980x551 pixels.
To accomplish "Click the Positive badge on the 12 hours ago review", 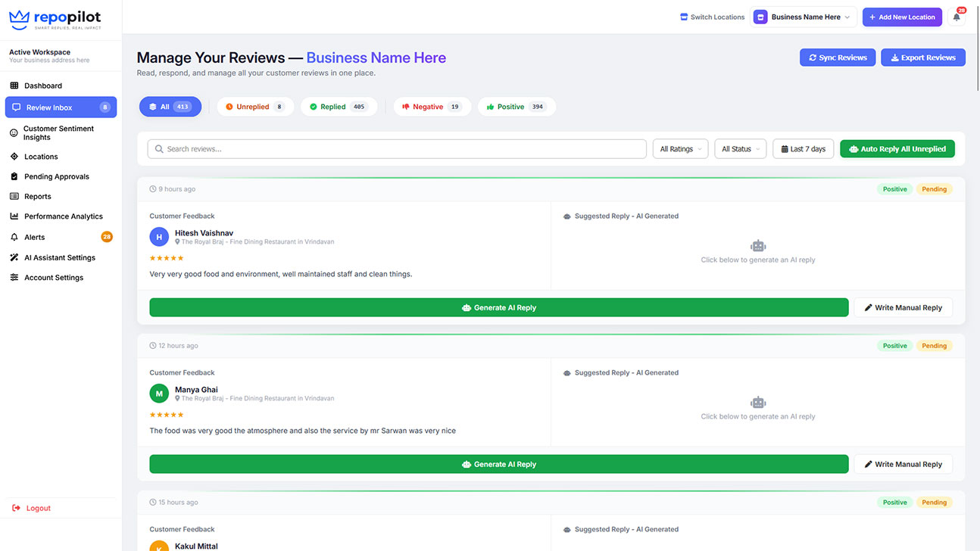I will [x=894, y=346].
